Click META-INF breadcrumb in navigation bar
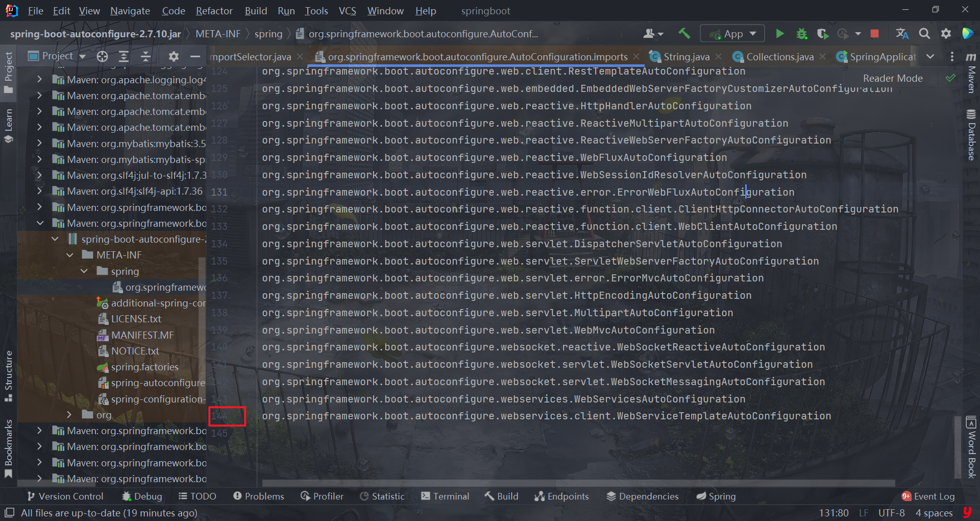980x521 pixels. [218, 34]
